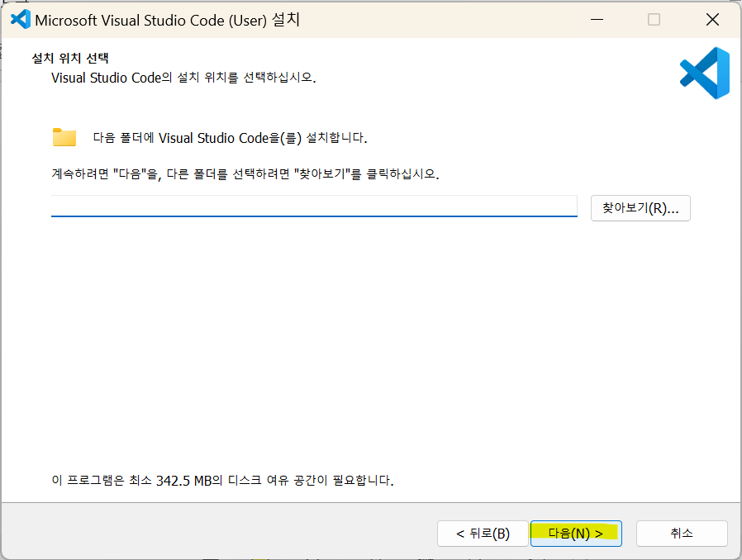742x560 pixels.
Task: Click 'Visual Studio Code의 설치 위치를 선택하십시오.' text
Action: click(183, 78)
